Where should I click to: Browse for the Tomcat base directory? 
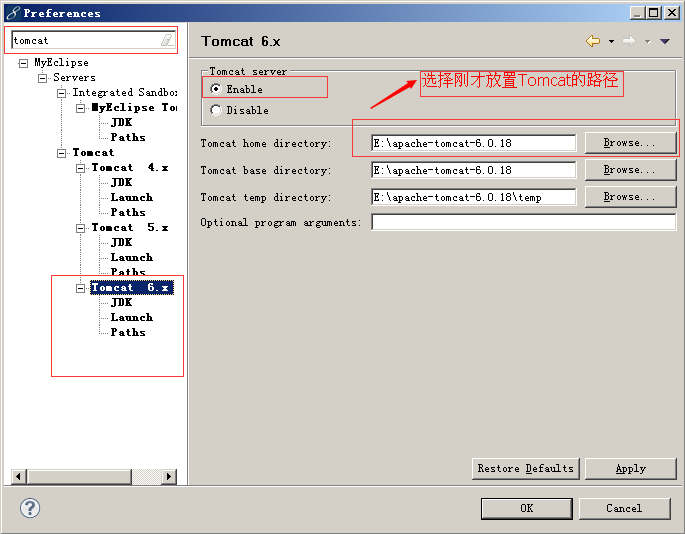(630, 170)
